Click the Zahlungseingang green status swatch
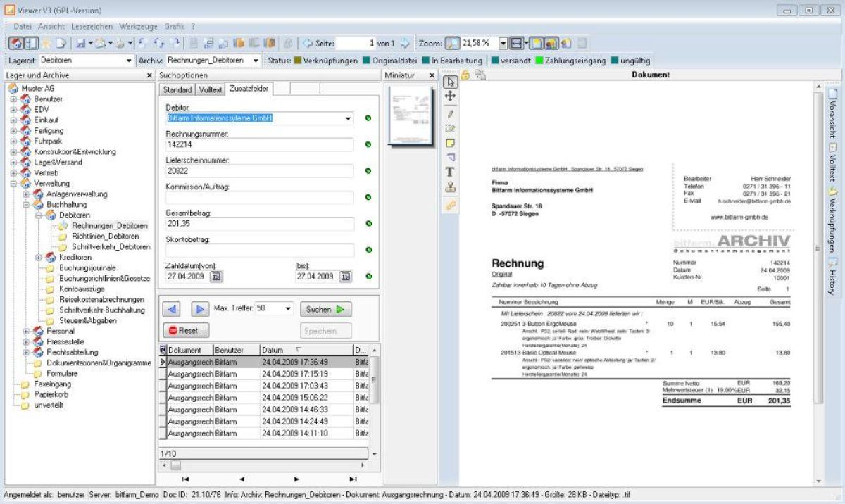This screenshot has height=504, width=845. click(x=539, y=61)
